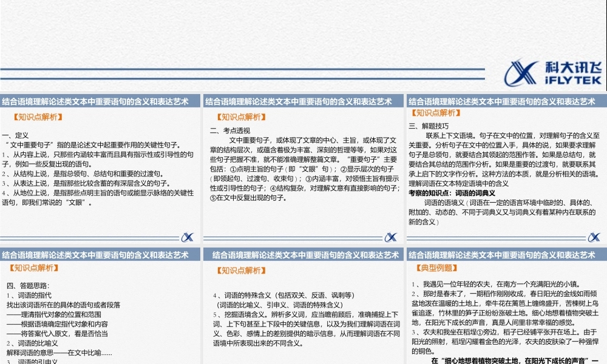Click the line starting 1、从内容上说
The width and height of the screenshot is (607, 364).
98,159
